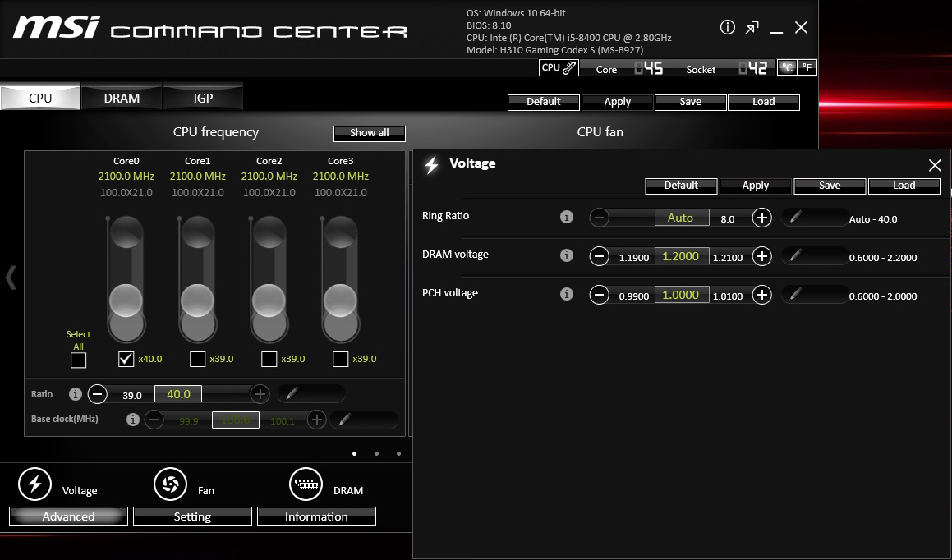This screenshot has height=560, width=952.
Task: Click the CPU temperature sensor icon
Action: (559, 68)
